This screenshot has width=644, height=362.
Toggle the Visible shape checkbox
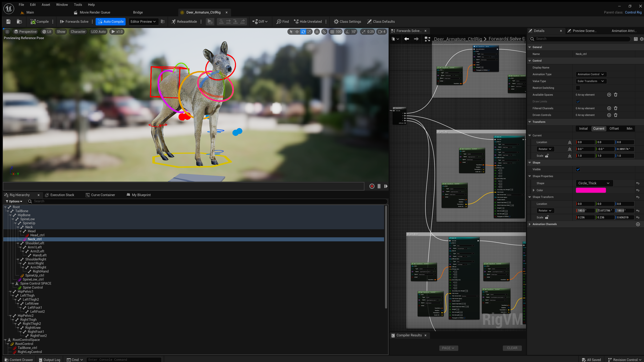[578, 169]
